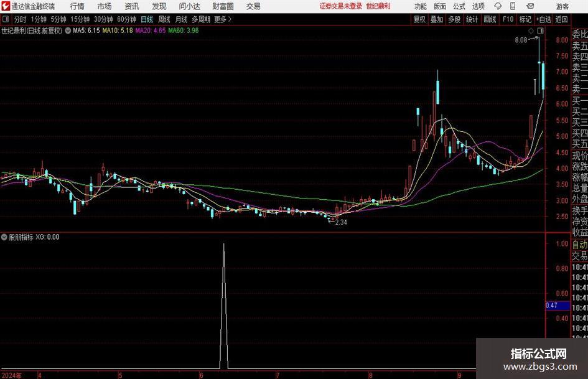588x379 pixels.
Task: Switch to the 分时 chart tab
Action: tap(20, 19)
